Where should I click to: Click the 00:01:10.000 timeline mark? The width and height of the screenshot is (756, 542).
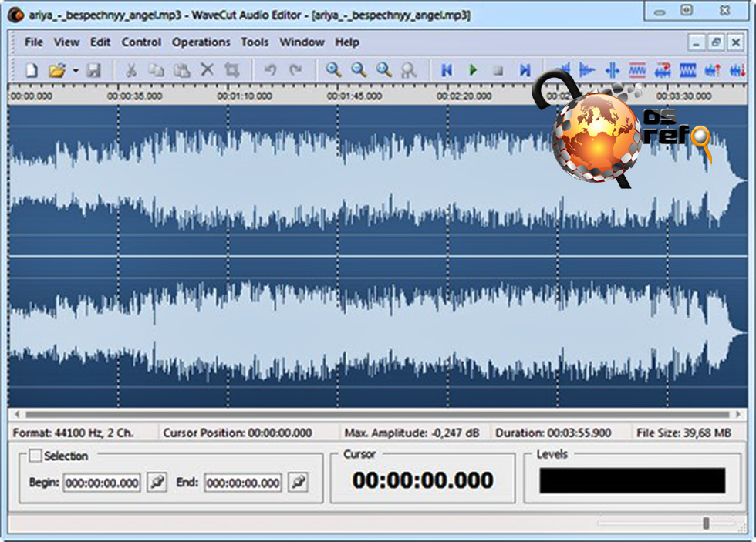coord(244,96)
